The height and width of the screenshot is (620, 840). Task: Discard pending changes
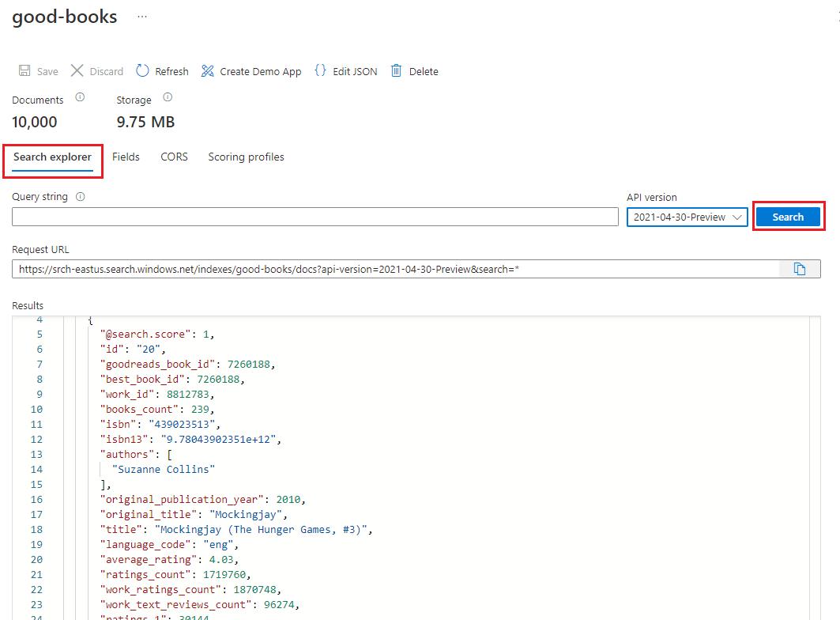coord(96,71)
